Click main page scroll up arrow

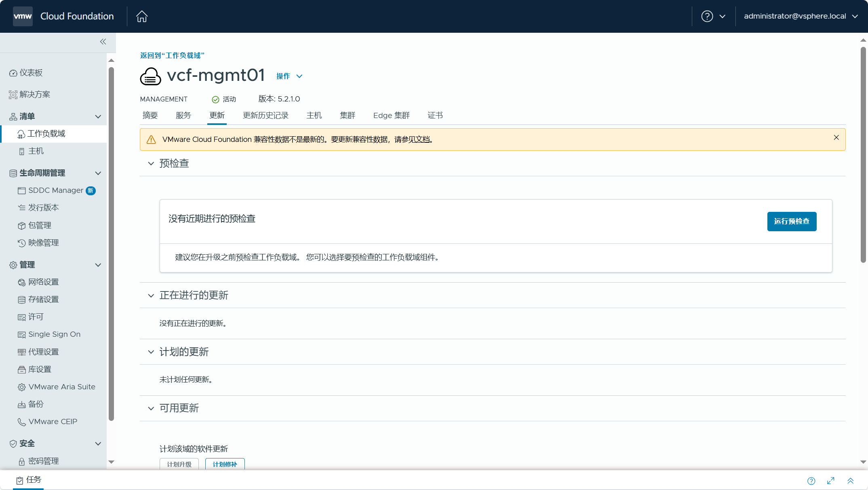click(863, 40)
